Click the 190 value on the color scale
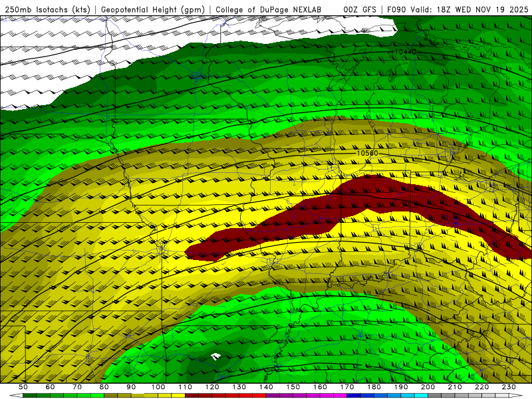Image resolution: width=532 pixels, height=399 pixels. point(402,387)
